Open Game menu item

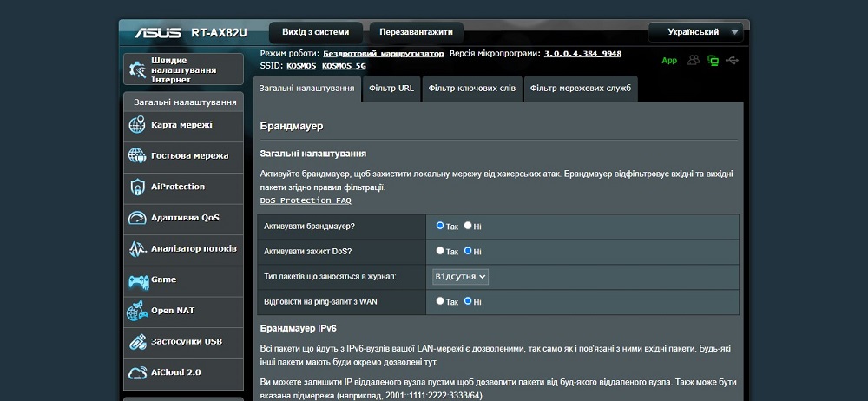pyautogui.click(x=183, y=280)
